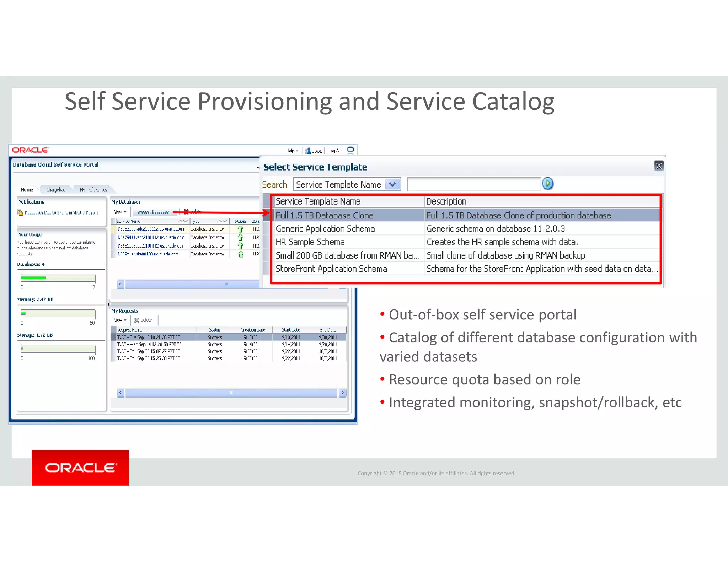The height and width of the screenshot is (562, 728).
Task: Click the Storage usage progress bar
Action: tap(58, 348)
